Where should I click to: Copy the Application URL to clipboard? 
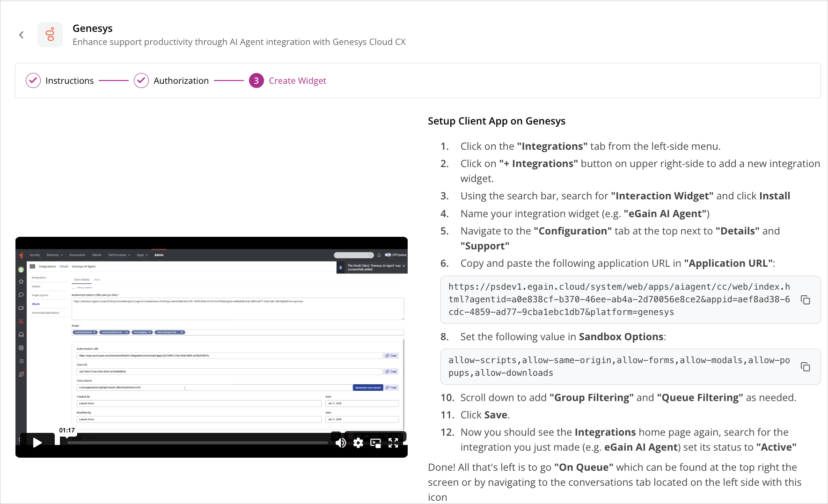coord(805,300)
